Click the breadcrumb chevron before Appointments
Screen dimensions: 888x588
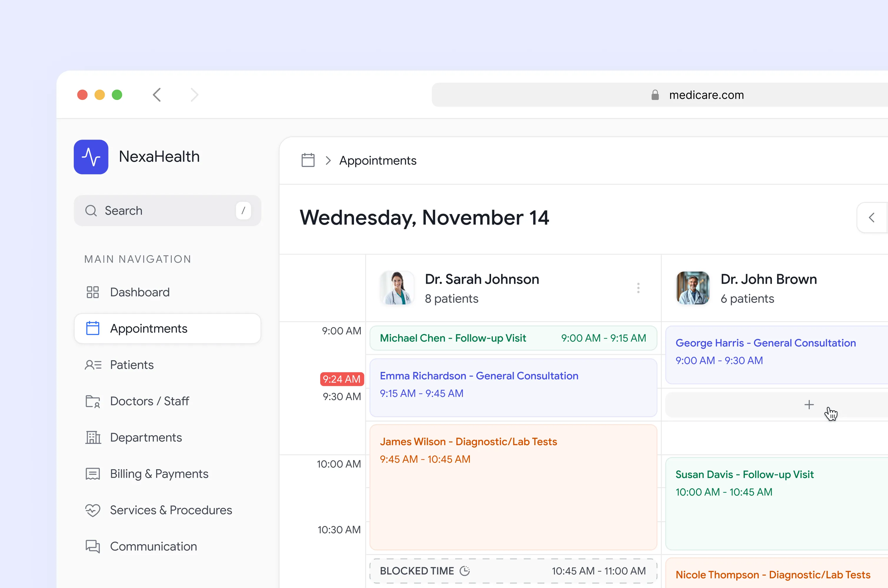(328, 161)
